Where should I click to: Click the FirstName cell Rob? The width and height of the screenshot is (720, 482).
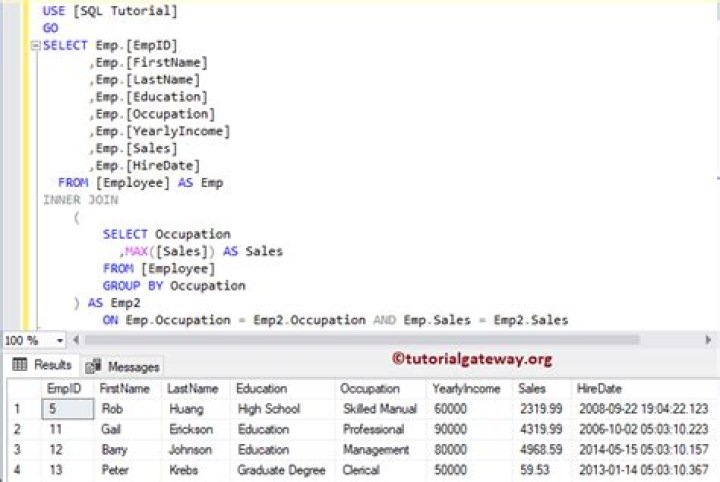point(128,409)
